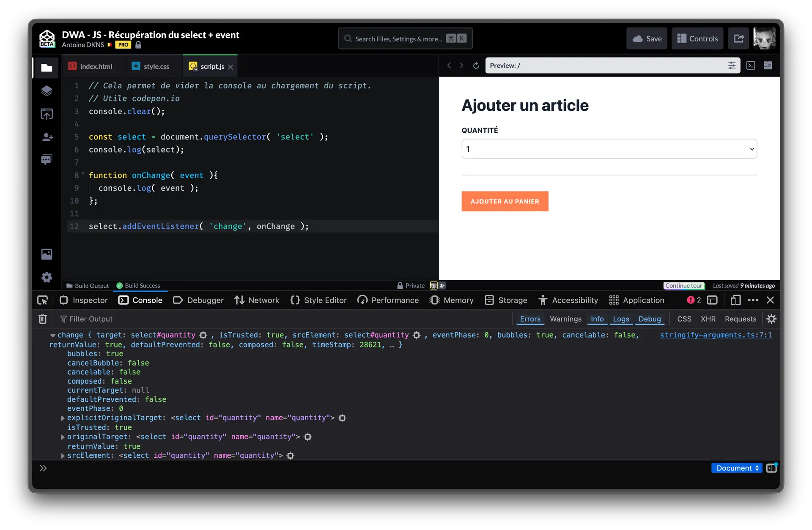812x530 pixels.
Task: Open the Quantité select dropdown
Action: click(x=609, y=149)
